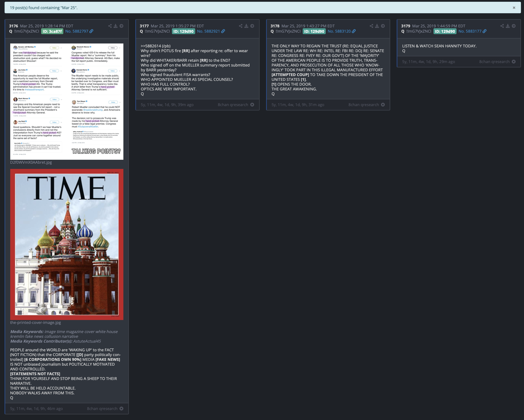Click the post number 3179
The image size is (524, 420).
pyautogui.click(x=406, y=26)
